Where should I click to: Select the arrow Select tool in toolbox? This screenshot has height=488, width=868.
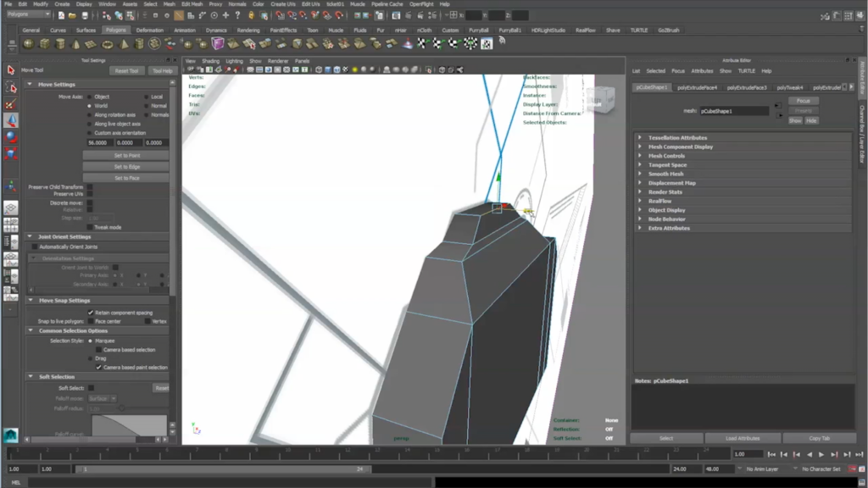tap(10, 69)
